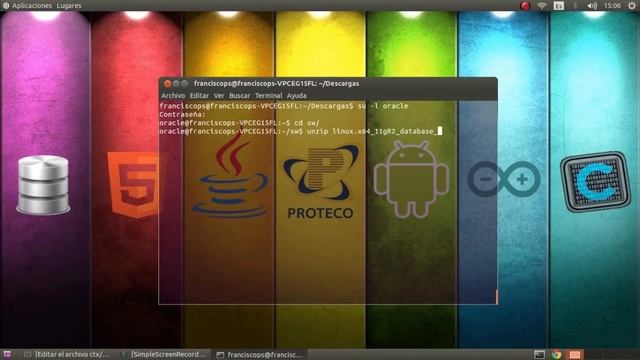This screenshot has width=640, height=360.
Task: Open the Archivo menu in terminal
Action: [x=173, y=96]
